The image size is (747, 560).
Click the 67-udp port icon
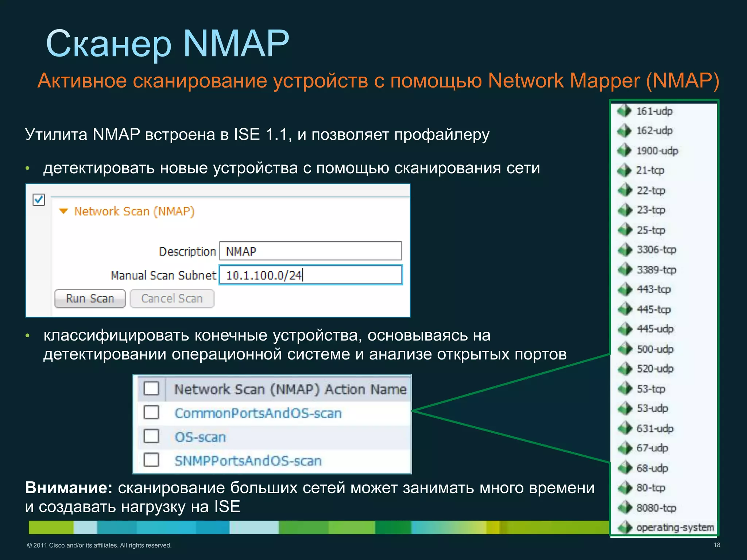coord(625,448)
